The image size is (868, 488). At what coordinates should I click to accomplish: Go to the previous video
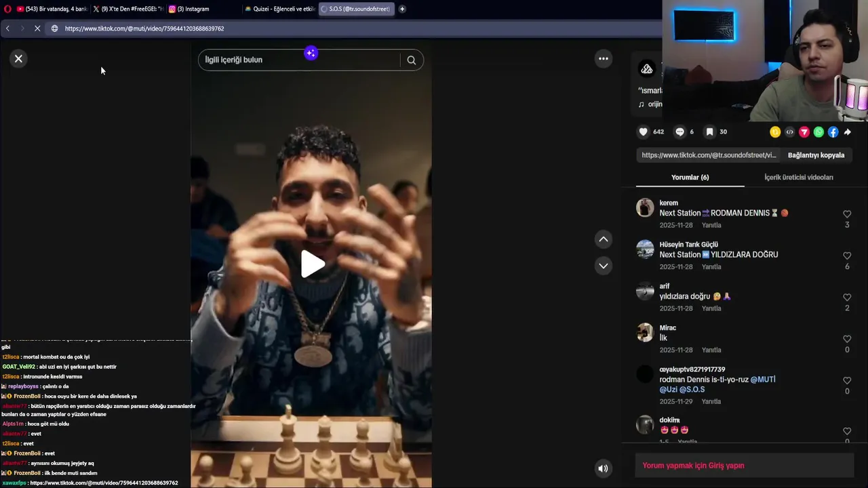604,239
